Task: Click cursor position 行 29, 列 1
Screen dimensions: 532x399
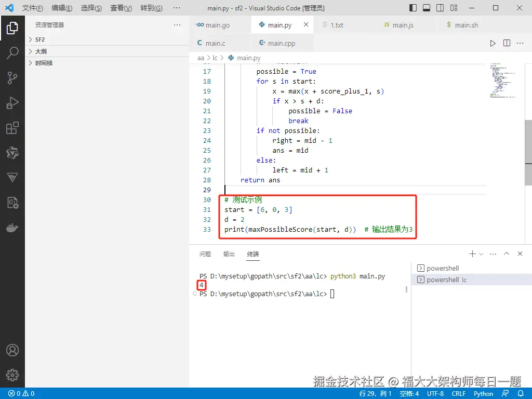Action: [375, 394]
